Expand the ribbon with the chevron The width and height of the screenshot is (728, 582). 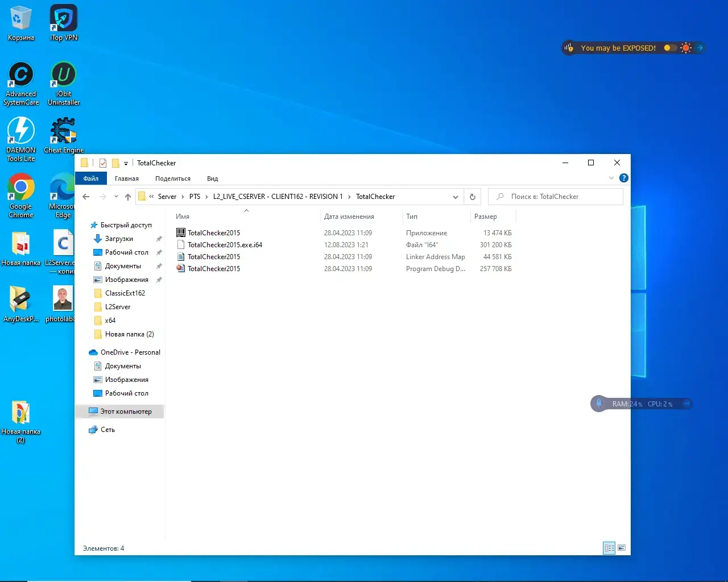tap(611, 178)
